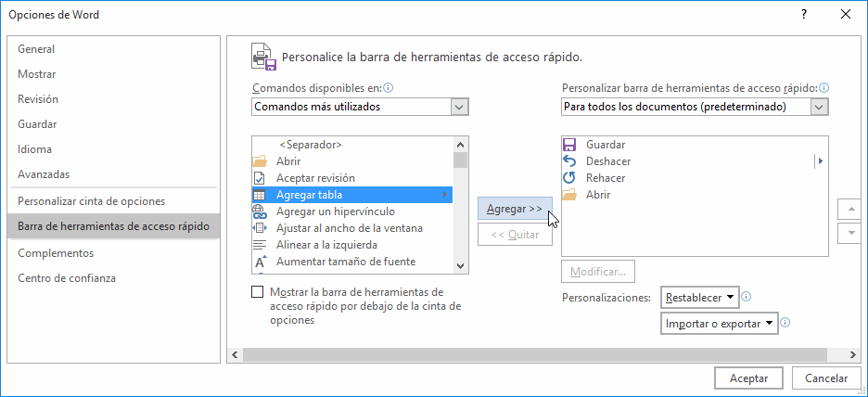
Task: Click the Rehacer redo icon in toolbar list
Action: [x=569, y=178]
